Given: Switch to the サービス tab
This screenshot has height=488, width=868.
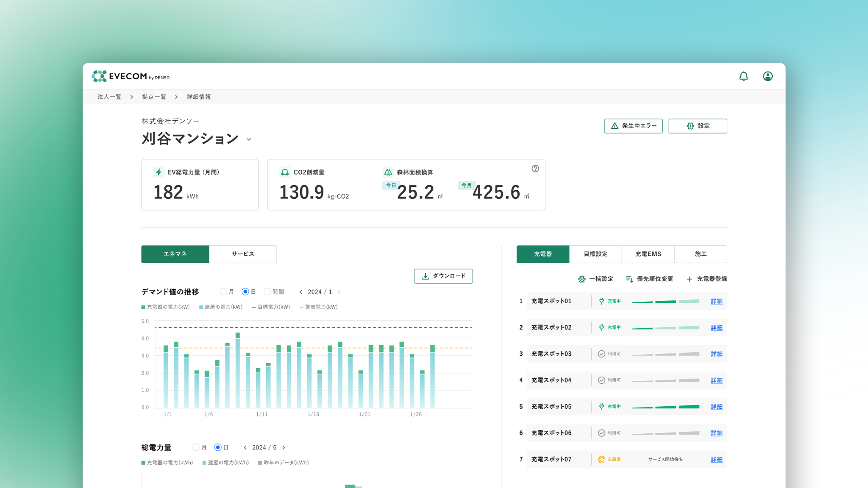Looking at the screenshot, I should pyautogui.click(x=243, y=254).
